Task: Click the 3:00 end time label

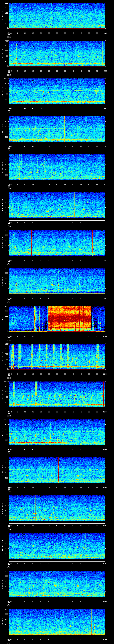Action: point(105,71)
